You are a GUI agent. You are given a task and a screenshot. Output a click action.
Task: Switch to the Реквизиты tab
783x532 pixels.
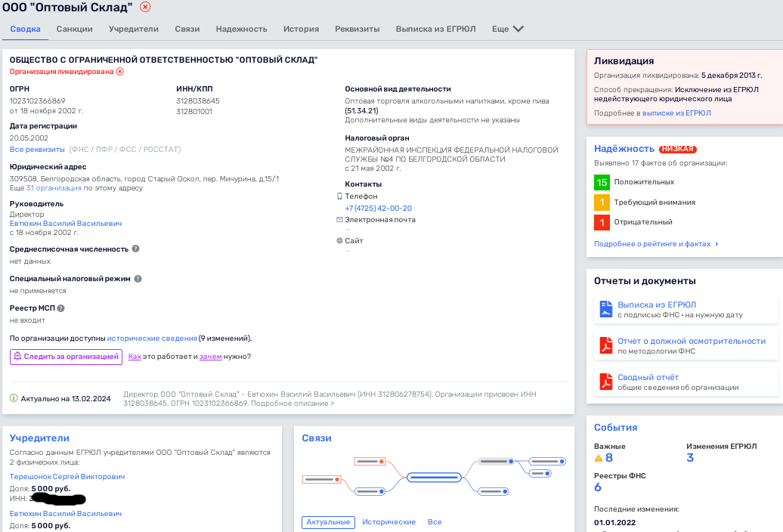pyautogui.click(x=357, y=29)
